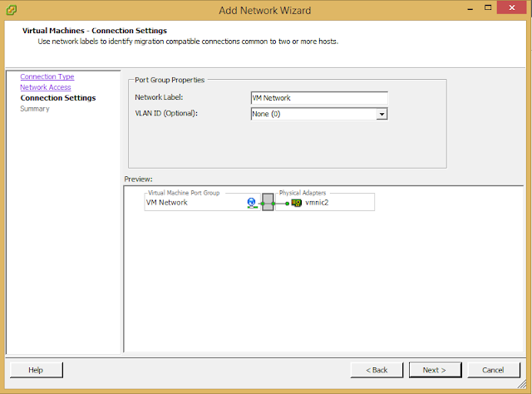This screenshot has height=394, width=532.
Task: Click the 'Network Label:' caption
Action: 159,97
